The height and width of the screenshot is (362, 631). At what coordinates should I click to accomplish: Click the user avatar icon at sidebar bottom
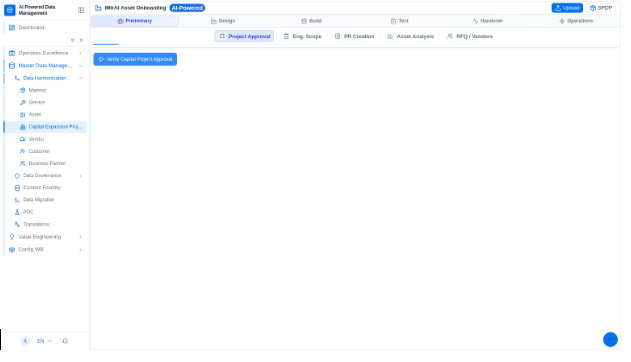click(25, 341)
